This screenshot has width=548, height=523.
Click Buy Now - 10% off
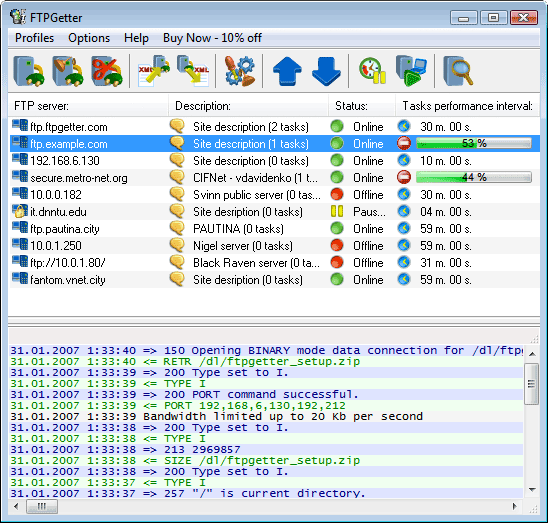click(212, 38)
